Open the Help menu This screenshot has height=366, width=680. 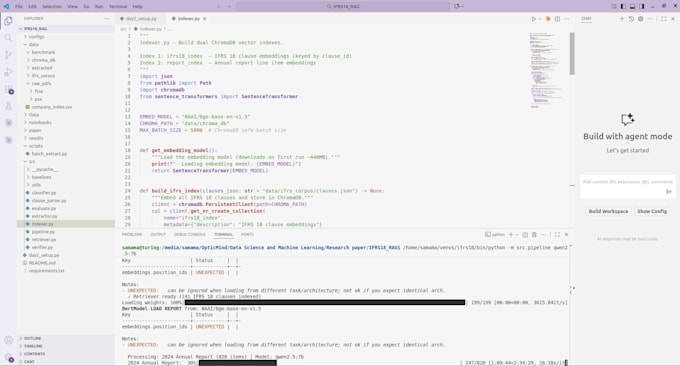137,7
